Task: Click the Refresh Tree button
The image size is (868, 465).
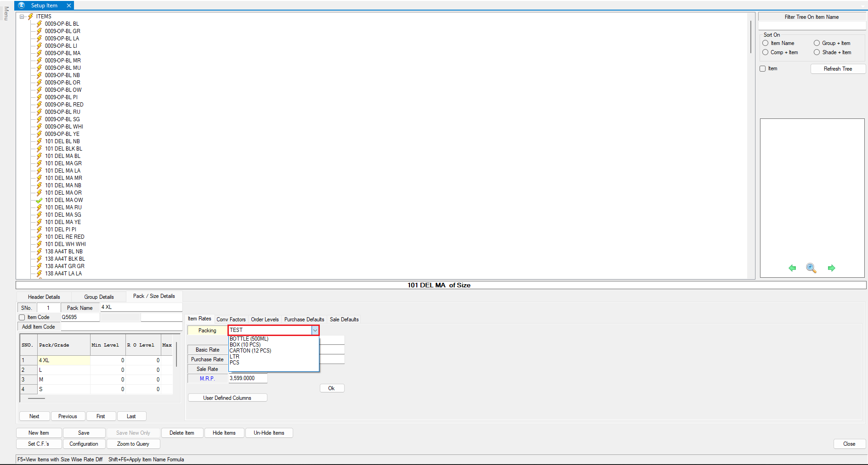Action: 838,69
